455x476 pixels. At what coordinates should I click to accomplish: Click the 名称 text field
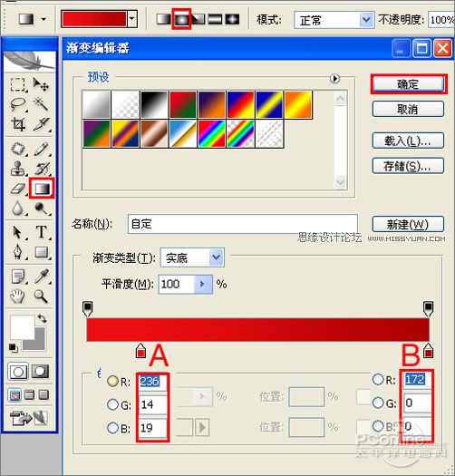pyautogui.click(x=243, y=224)
